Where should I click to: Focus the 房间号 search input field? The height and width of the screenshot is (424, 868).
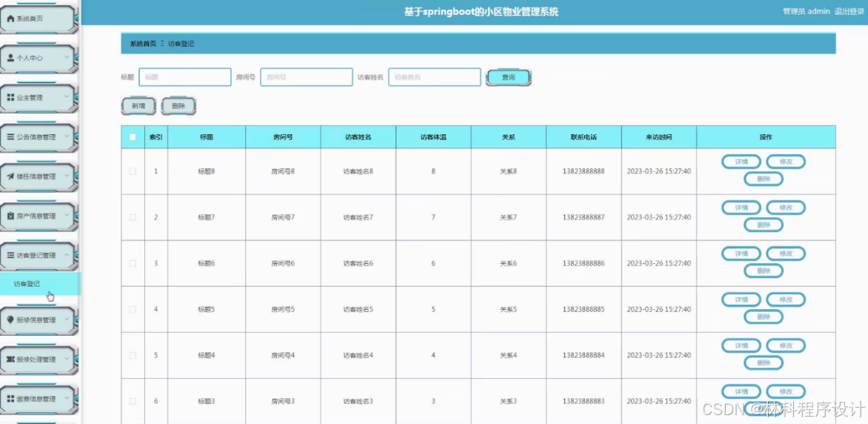click(x=307, y=77)
